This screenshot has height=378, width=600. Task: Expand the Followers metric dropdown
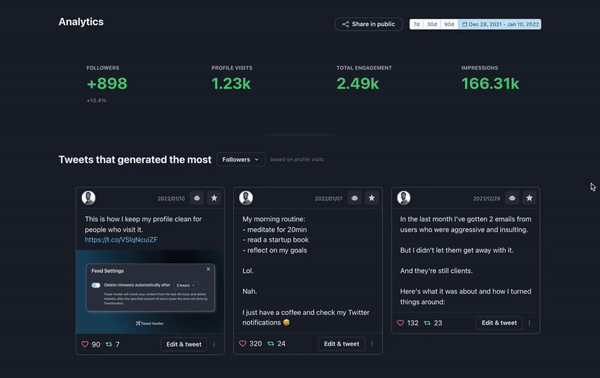point(241,160)
